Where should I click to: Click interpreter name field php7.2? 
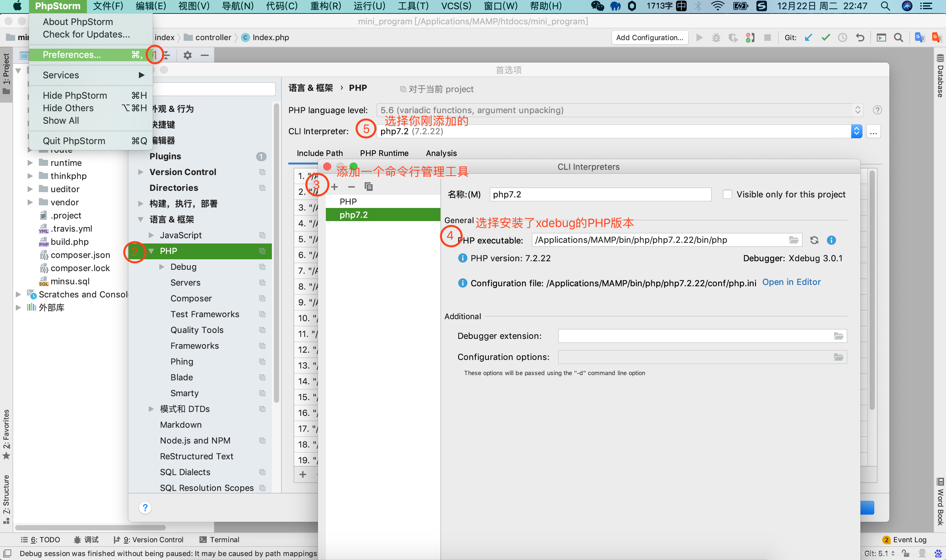600,194
